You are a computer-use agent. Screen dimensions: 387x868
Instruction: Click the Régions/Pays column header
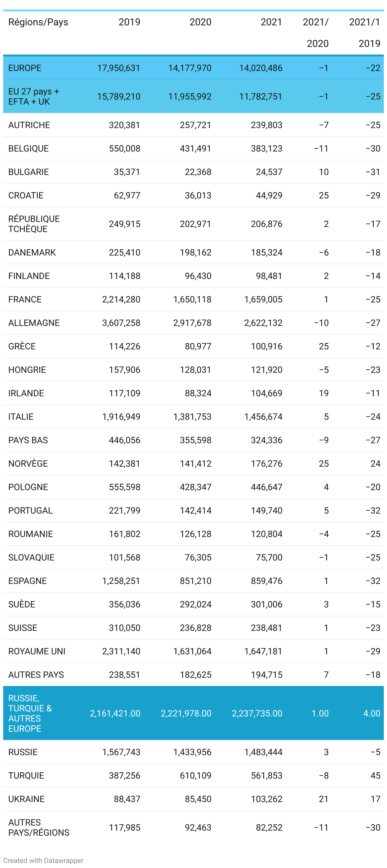[x=38, y=22]
